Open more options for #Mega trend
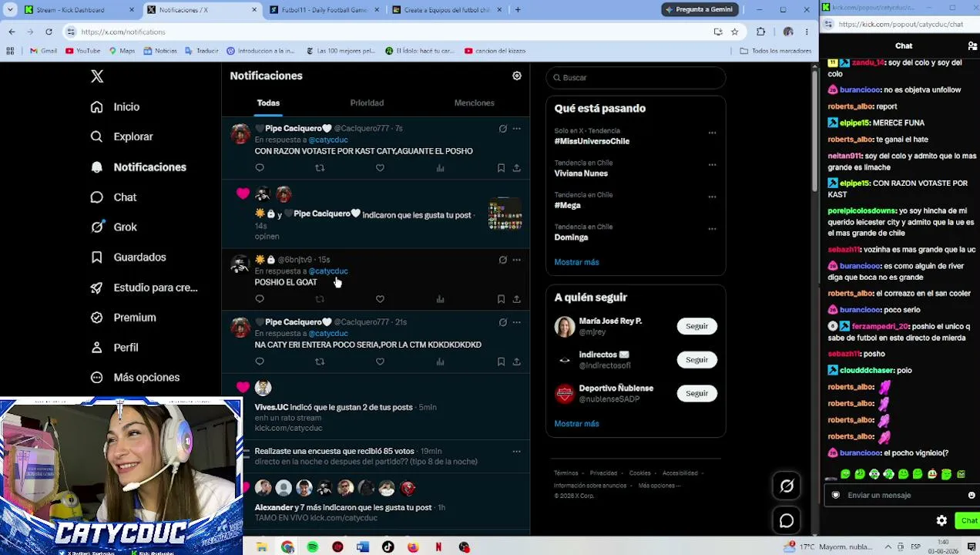Image resolution: width=980 pixels, height=555 pixels. pos(712,197)
